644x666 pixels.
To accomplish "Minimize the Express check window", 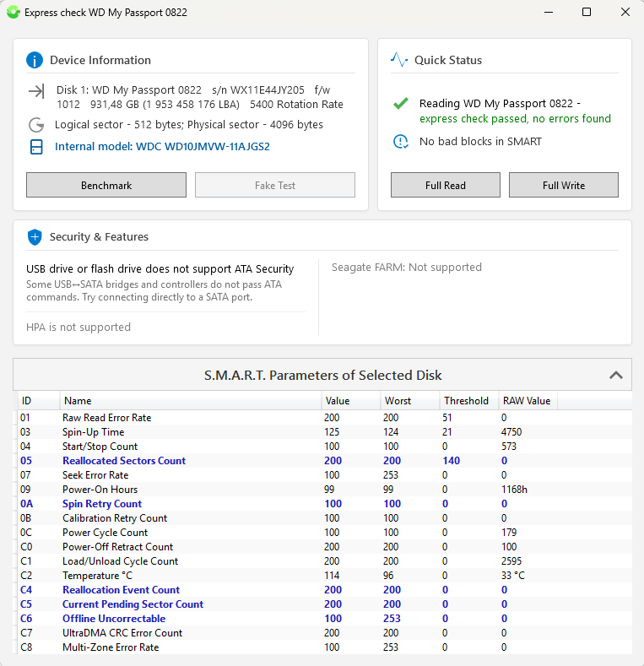I will tap(549, 12).
